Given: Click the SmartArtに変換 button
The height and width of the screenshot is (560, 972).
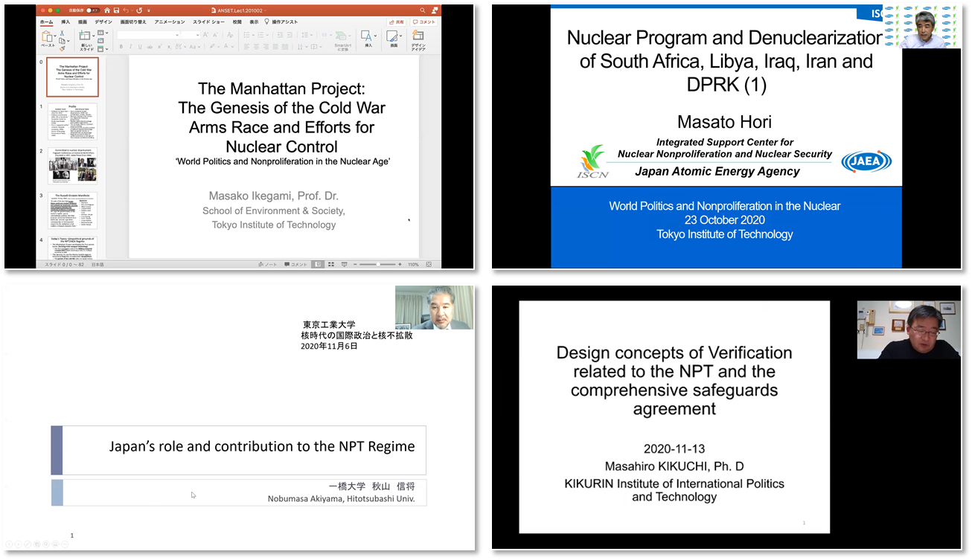Looking at the screenshot, I should [x=342, y=40].
